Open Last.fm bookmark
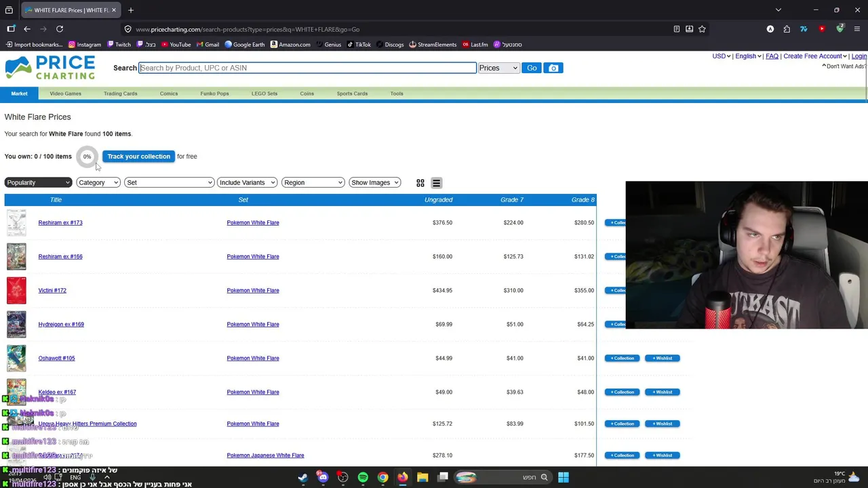The height and width of the screenshot is (488, 868). coord(475,45)
